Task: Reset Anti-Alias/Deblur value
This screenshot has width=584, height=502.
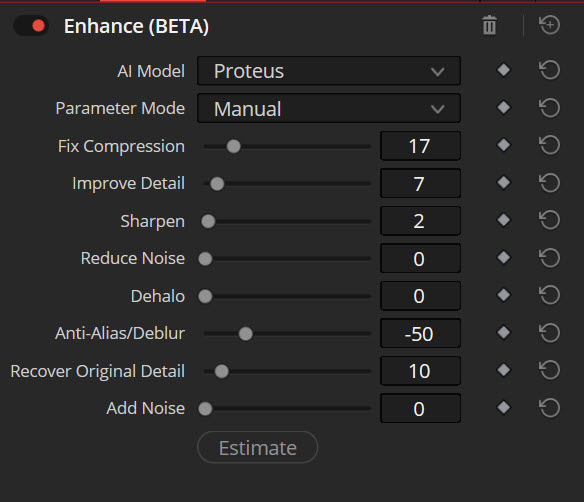Action: pos(549,333)
